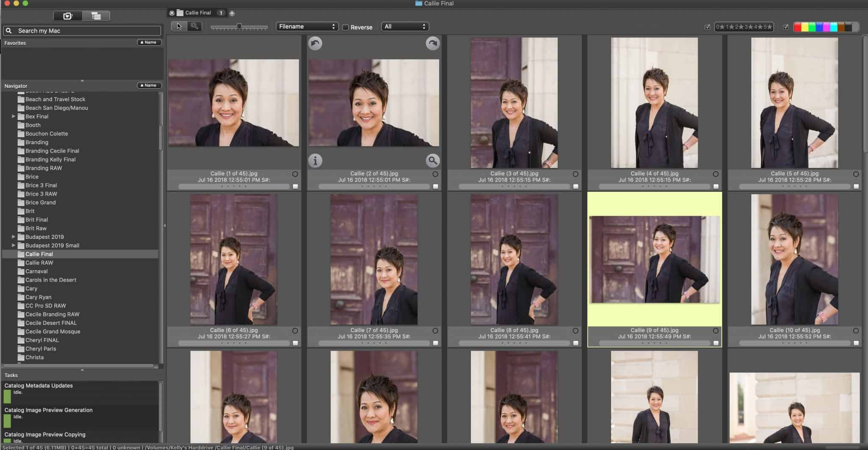
Task: Toggle the star rating filter checkbox
Action: 708,26
